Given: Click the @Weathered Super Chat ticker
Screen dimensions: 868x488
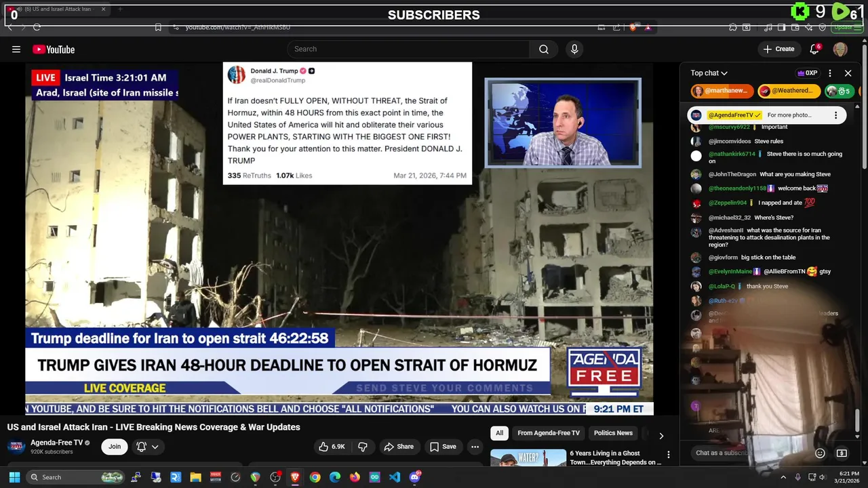Looking at the screenshot, I should (789, 91).
